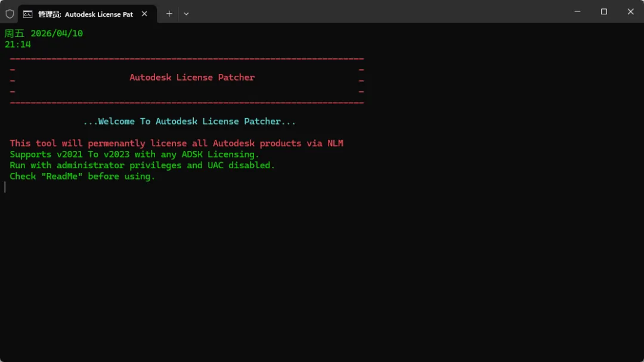This screenshot has width=644, height=362.
Task: Click the date text 2026/04/10
Action: [57, 33]
